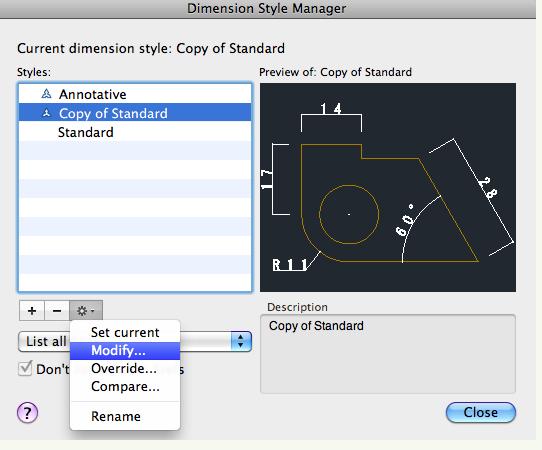Open the List all styles dropdown arrows

tap(241, 341)
